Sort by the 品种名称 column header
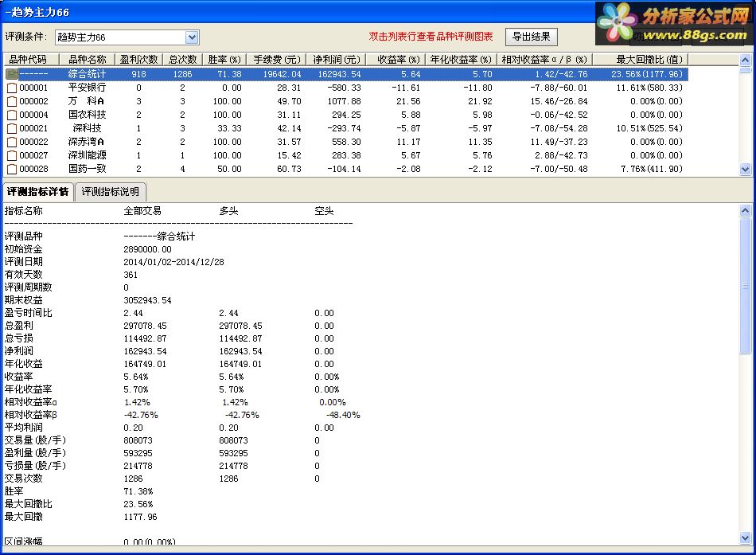Image resolution: width=756 pixels, height=555 pixels. [x=87, y=60]
